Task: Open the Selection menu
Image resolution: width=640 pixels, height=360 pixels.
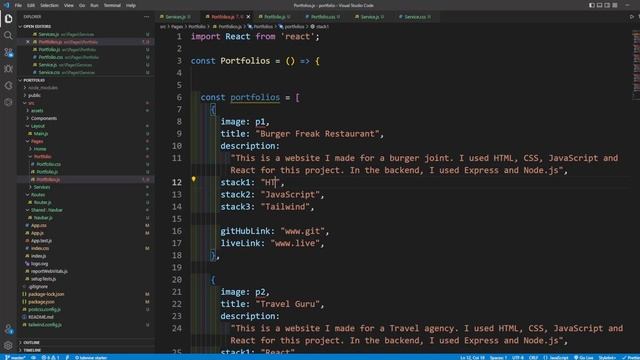Action: coord(49,5)
